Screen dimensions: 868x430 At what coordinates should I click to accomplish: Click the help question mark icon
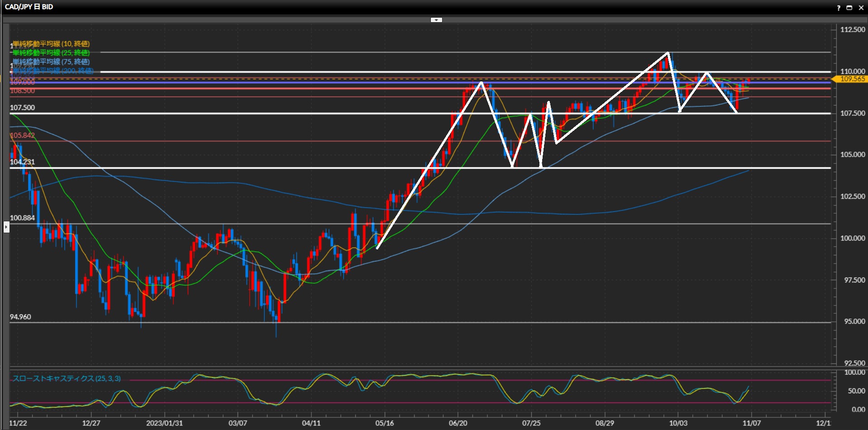coord(839,8)
